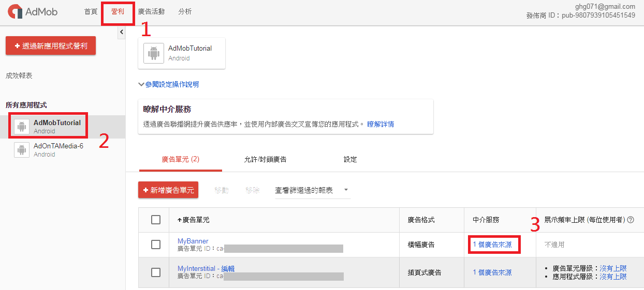This screenshot has width=644, height=290.
Task: Click the 移動 button
Action: (222, 190)
